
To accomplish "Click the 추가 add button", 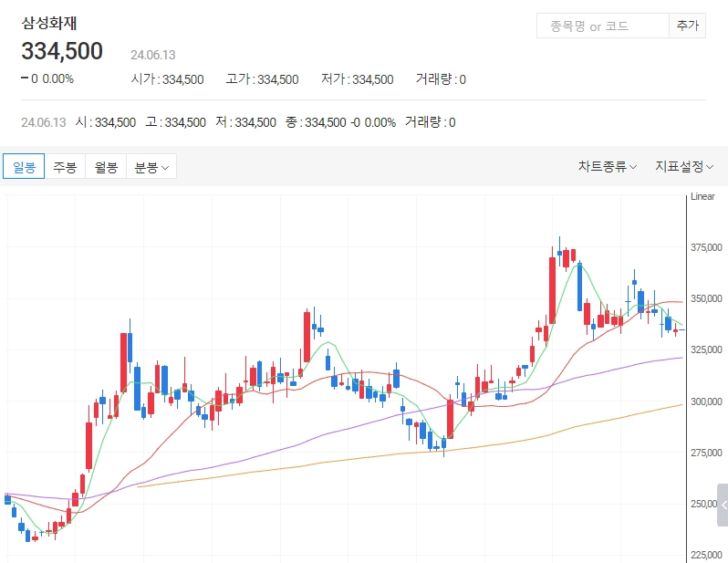I will click(x=687, y=26).
